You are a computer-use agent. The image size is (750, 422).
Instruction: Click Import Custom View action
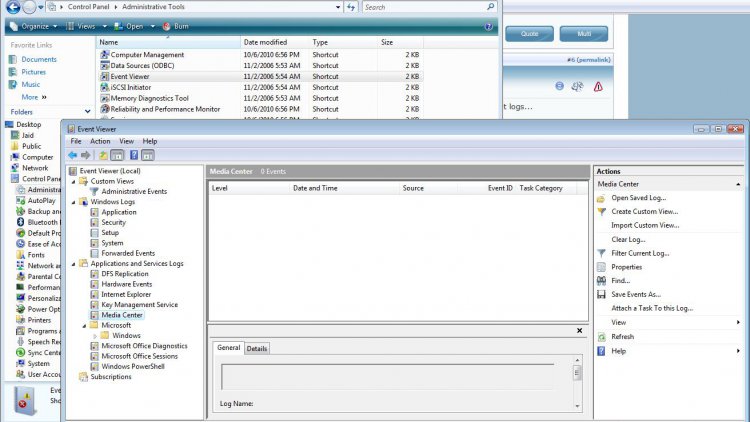tap(645, 225)
